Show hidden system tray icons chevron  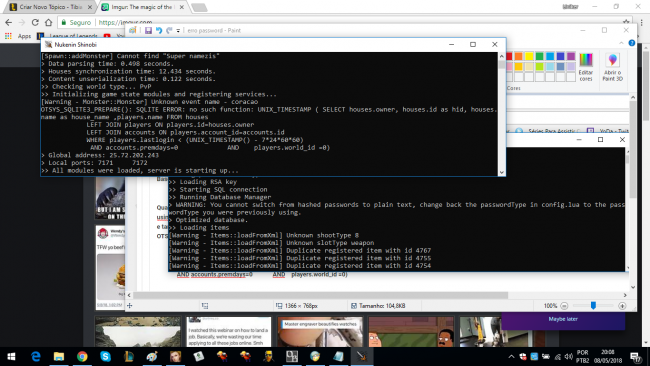point(511,356)
